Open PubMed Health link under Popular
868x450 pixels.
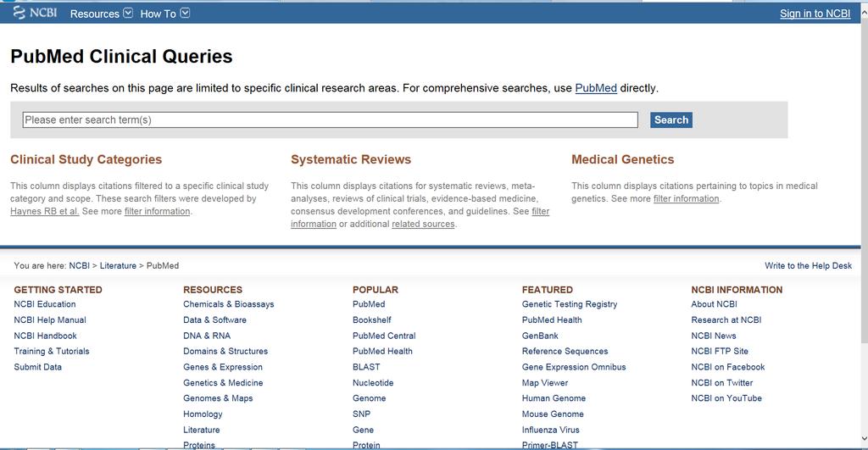point(382,351)
